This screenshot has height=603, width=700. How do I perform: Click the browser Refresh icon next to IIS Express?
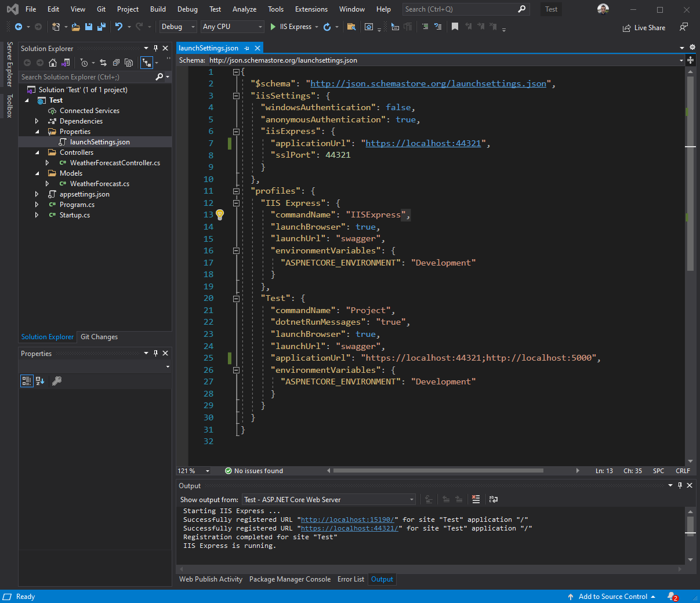point(327,27)
